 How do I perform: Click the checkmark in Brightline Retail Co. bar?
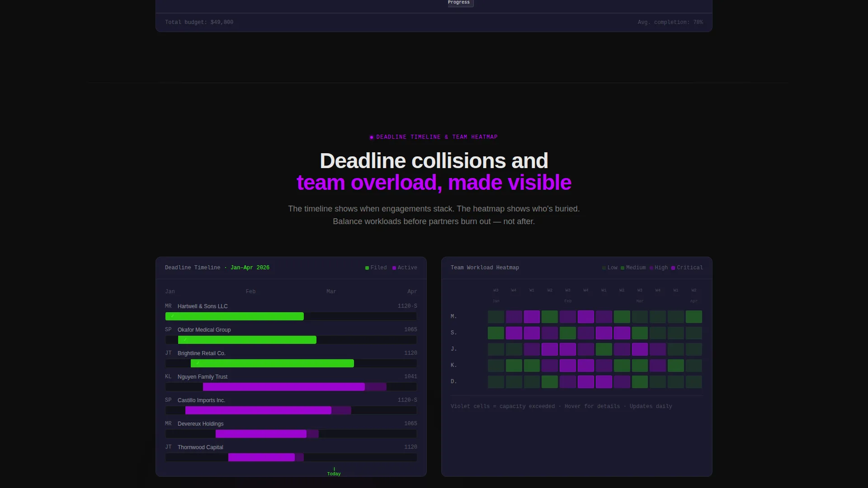[x=198, y=363]
